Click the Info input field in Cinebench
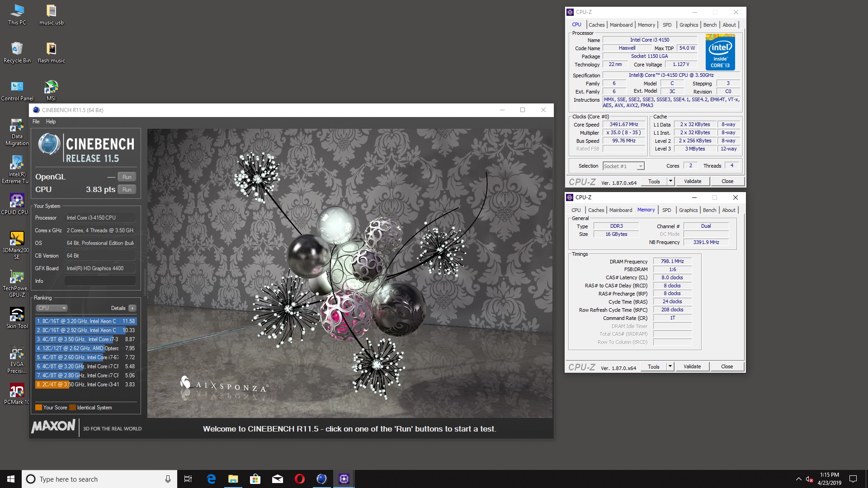Viewport: 868px width, 488px height. (x=100, y=281)
